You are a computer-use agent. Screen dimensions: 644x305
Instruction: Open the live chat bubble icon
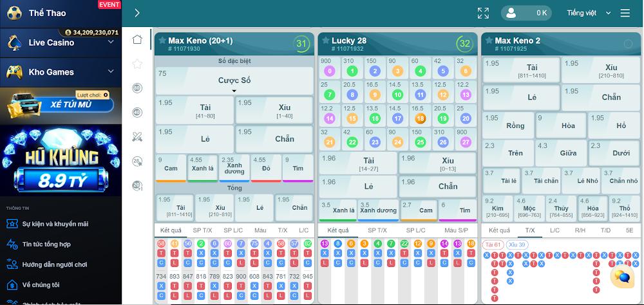coord(622,277)
